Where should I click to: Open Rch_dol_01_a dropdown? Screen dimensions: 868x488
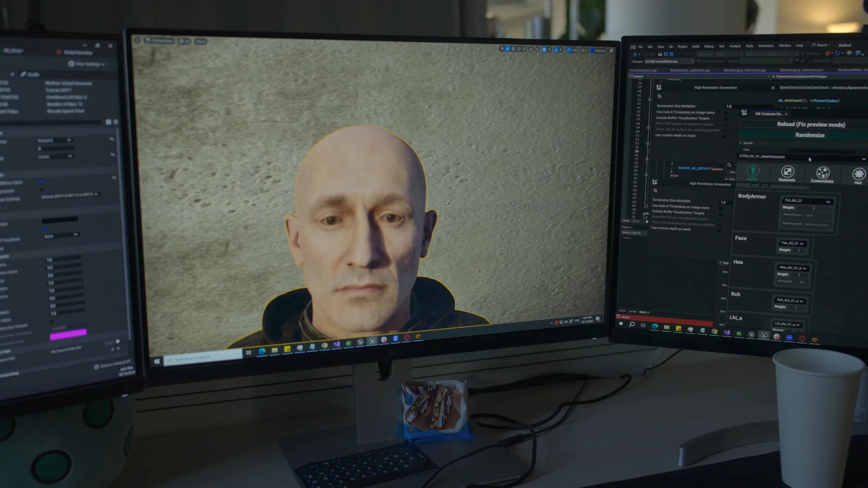pyautogui.click(x=790, y=300)
